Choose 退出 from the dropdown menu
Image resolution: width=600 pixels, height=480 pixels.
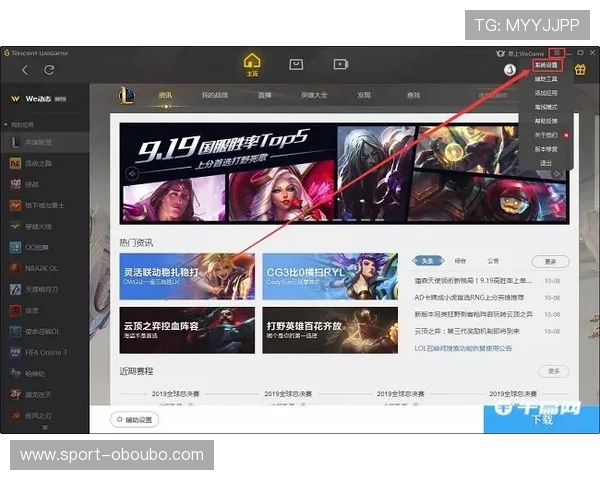(x=546, y=163)
